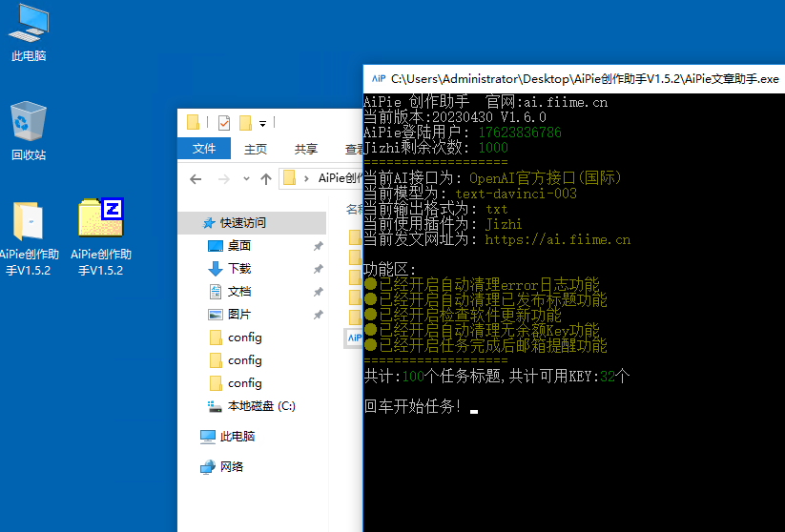
Task: Open the 文件 tab in Explorer
Action: click(204, 149)
